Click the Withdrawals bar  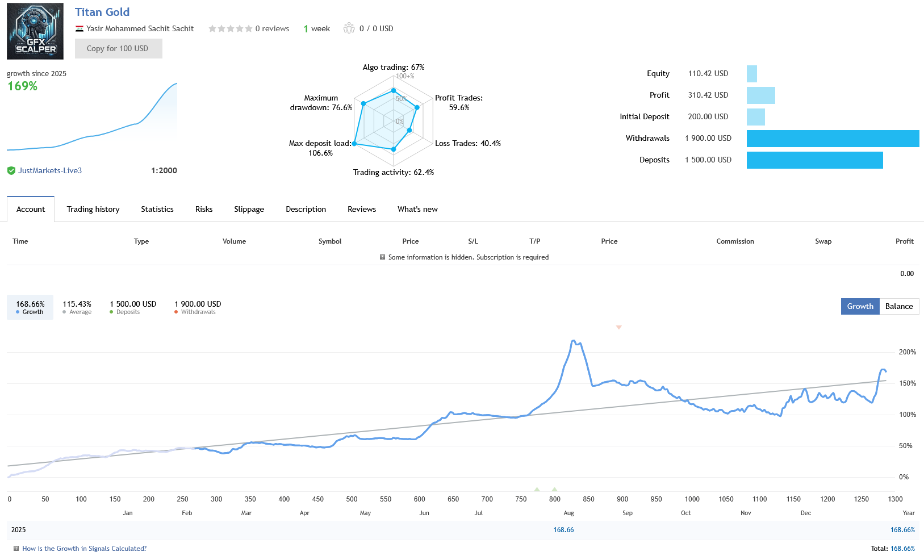[833, 139]
